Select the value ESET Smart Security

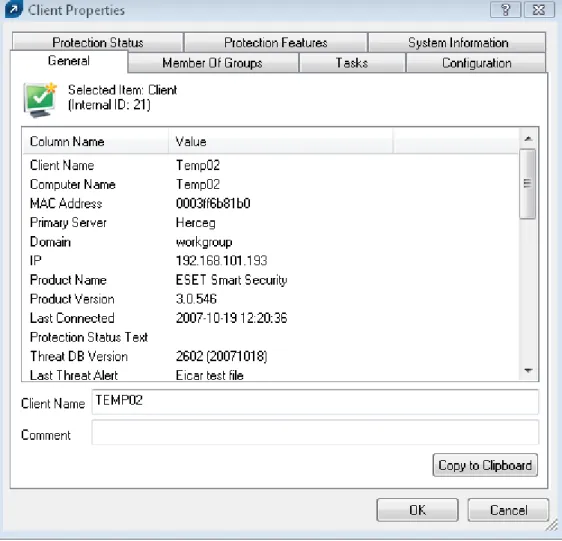(232, 280)
